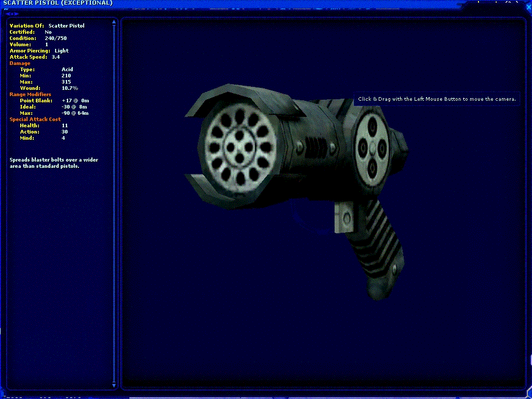The width and height of the screenshot is (532, 399).
Task: Click the 'Condition:' label
Action: [x=23, y=38]
